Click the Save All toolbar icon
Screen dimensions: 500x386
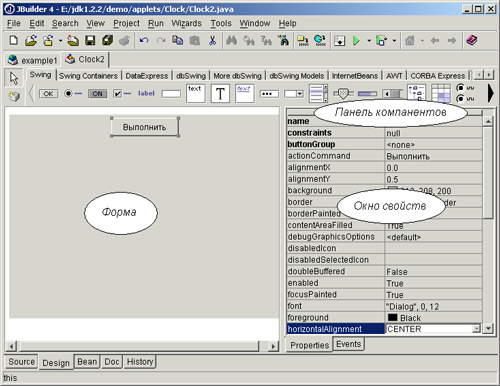pos(107,41)
